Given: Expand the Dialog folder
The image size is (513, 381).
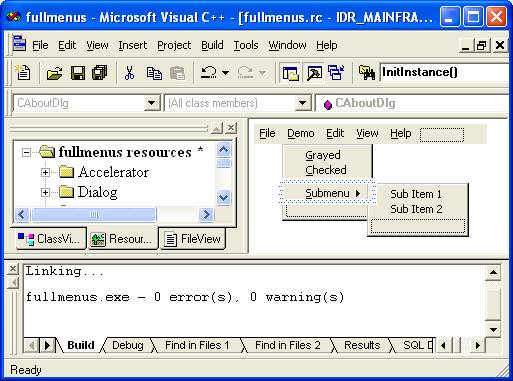Looking at the screenshot, I should tap(45, 192).
